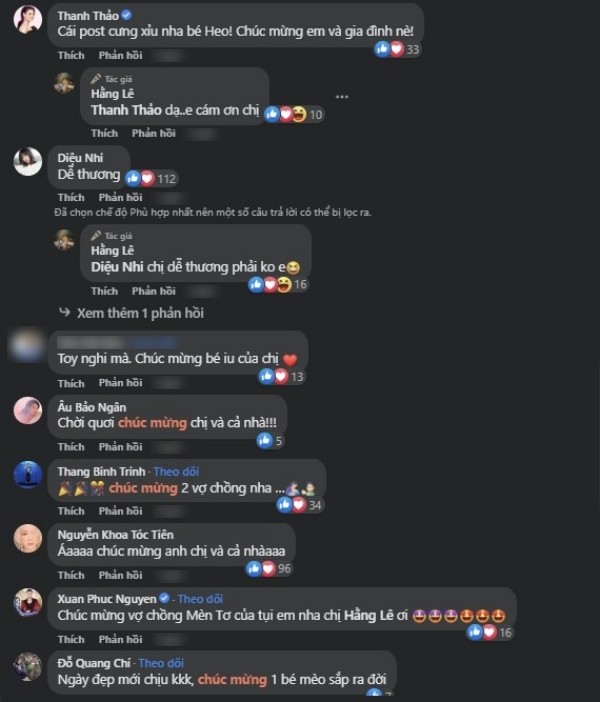Viewport: 600px width, 702px height.
Task: Reply to Thanh Thảo's comment via Phản hồi
Action: click(x=120, y=55)
